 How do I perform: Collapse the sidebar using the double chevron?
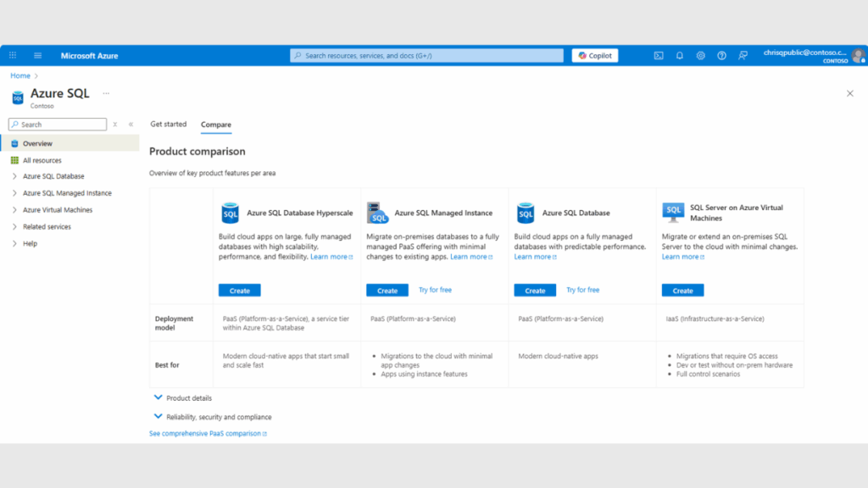tap(131, 124)
